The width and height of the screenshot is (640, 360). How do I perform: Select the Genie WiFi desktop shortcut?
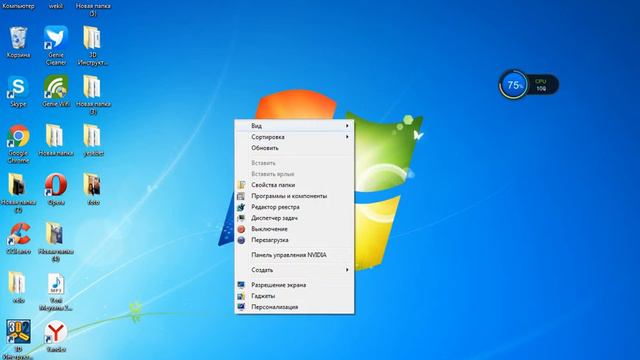coord(56,87)
